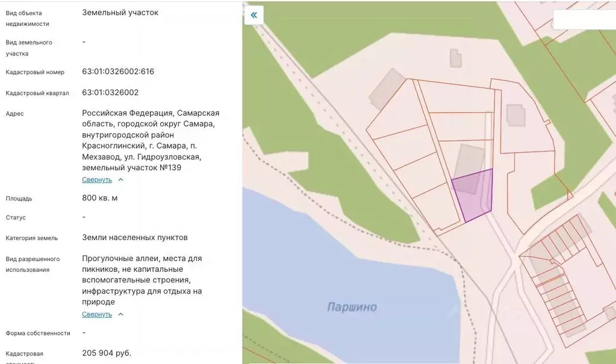Click the "Свернуть" link under the address

96,179
